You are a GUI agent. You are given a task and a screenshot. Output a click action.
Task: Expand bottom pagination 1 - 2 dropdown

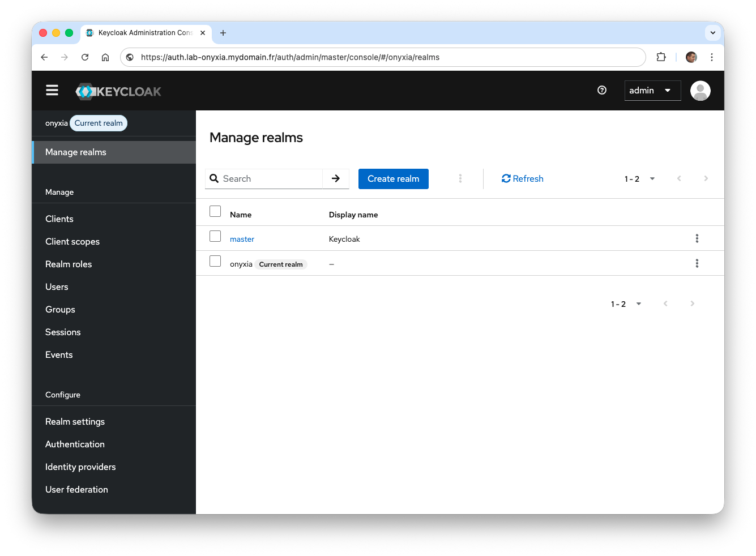[626, 304]
